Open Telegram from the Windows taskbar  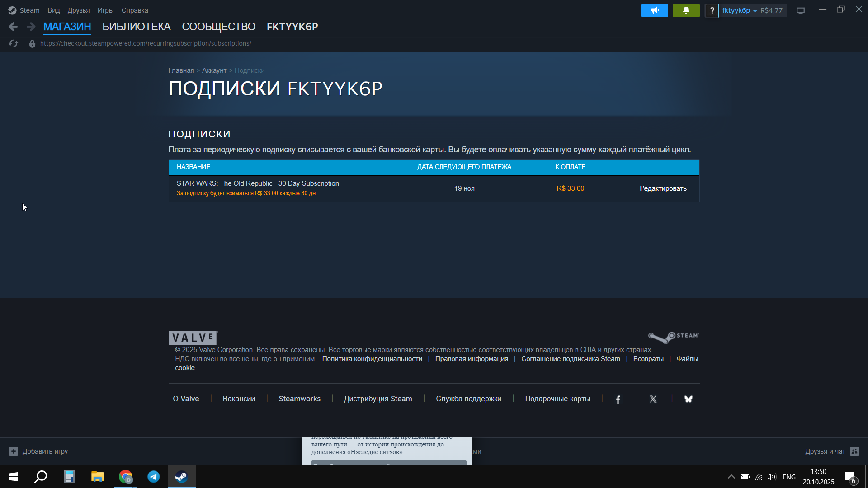[154, 477]
